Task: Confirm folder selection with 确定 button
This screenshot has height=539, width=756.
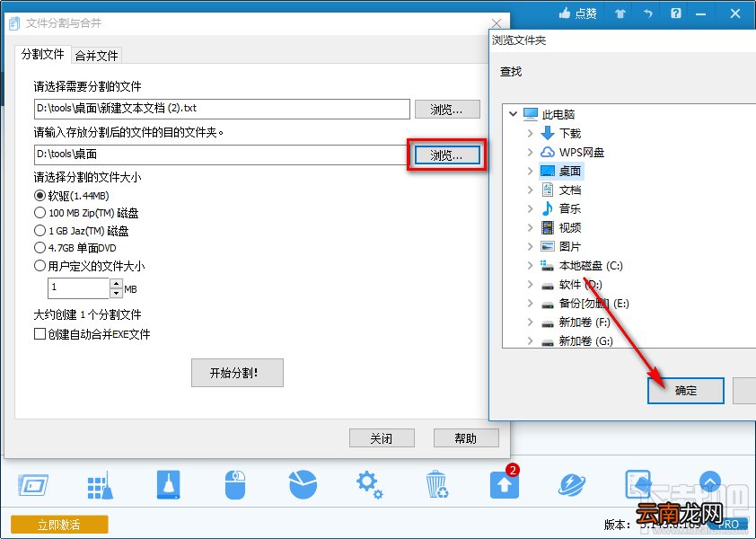Action: tap(686, 391)
